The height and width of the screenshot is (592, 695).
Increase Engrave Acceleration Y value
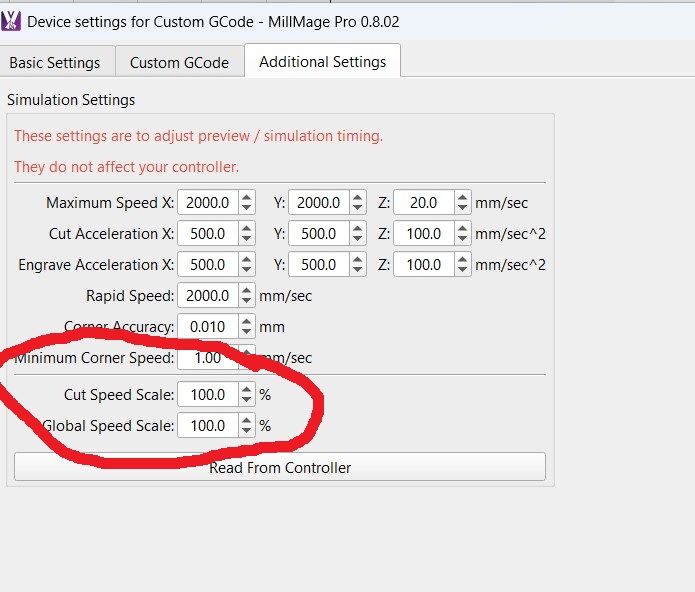coord(357,259)
